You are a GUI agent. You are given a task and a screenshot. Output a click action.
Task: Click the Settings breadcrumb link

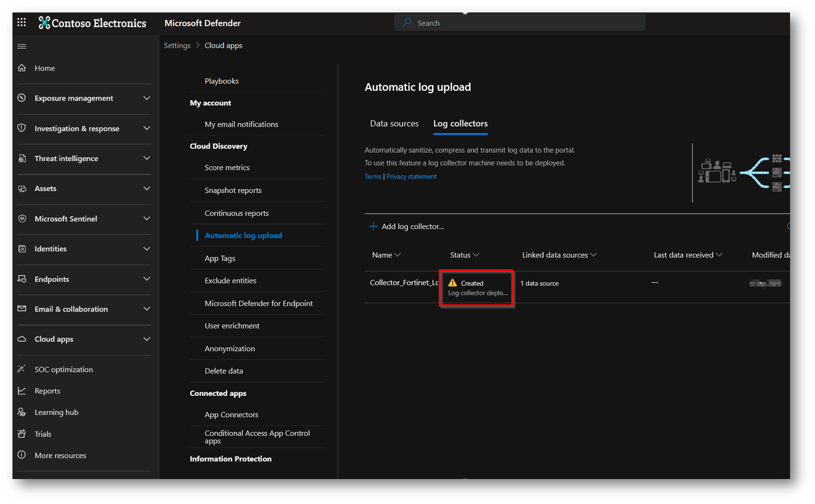pos(177,46)
